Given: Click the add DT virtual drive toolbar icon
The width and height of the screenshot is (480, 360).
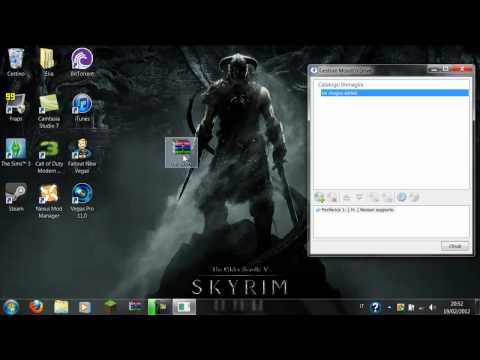Looking at the screenshot, I should pos(374,197).
